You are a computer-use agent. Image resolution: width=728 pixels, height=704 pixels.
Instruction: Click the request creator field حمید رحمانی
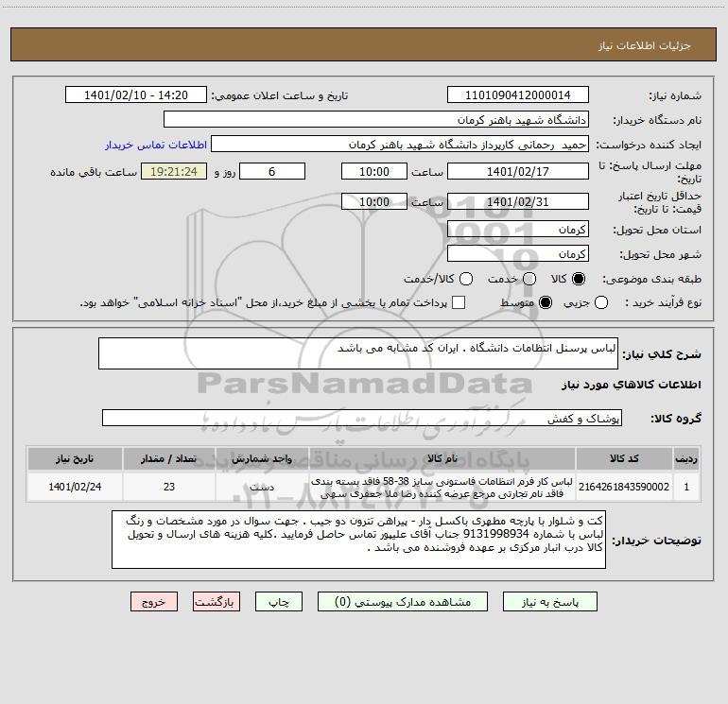click(x=400, y=145)
